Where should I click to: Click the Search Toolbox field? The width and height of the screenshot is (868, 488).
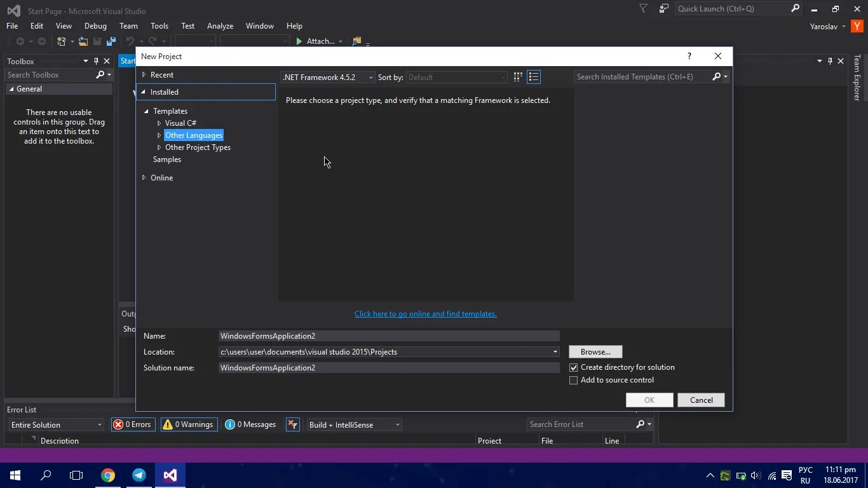[50, 75]
